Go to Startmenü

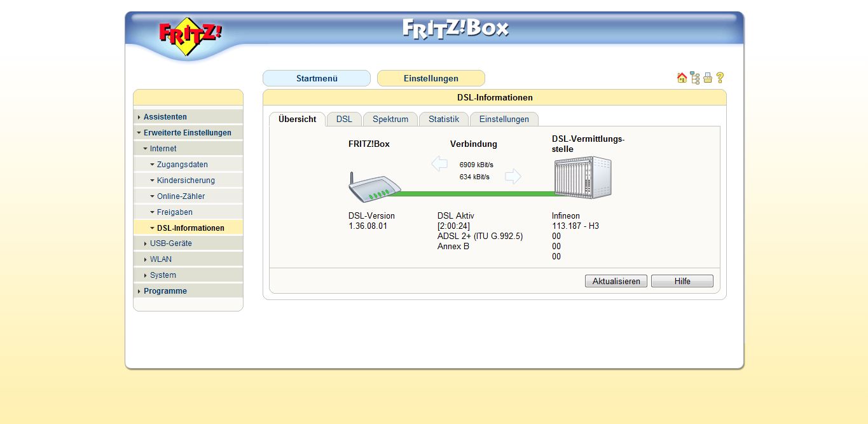(317, 78)
